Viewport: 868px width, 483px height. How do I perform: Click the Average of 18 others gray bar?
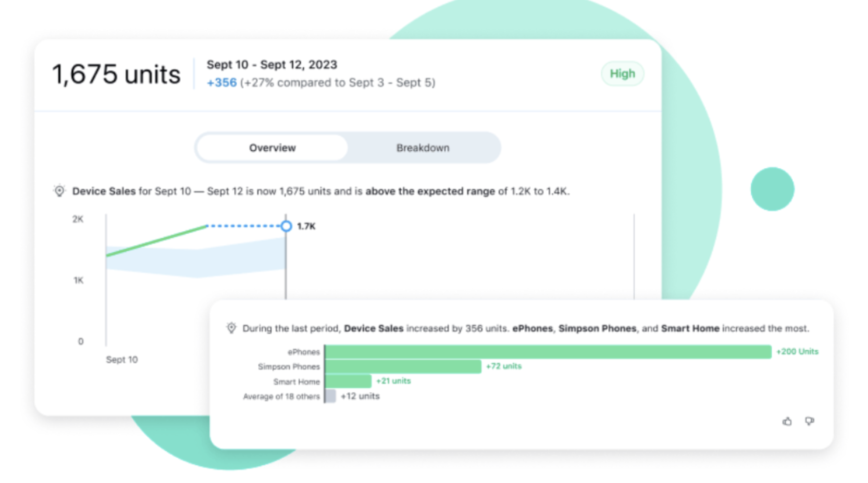coord(329,396)
